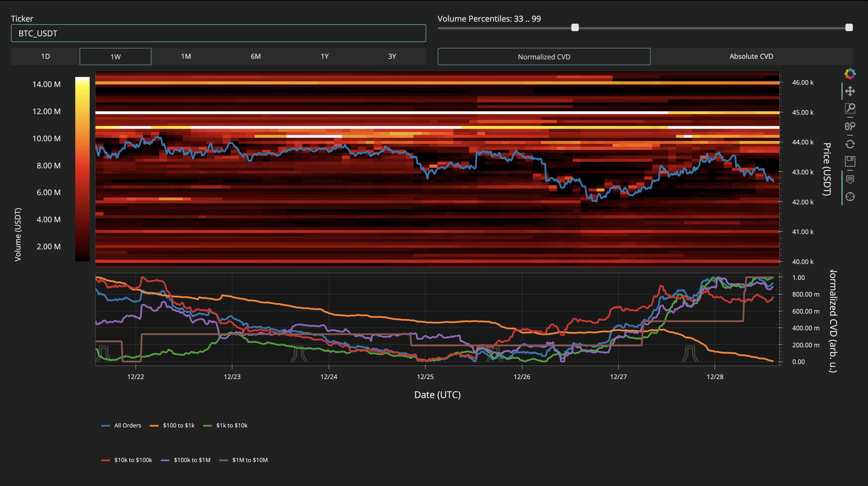Click the Ticker input field with BTC_USDT
The width and height of the screenshot is (868, 486).
[218, 33]
